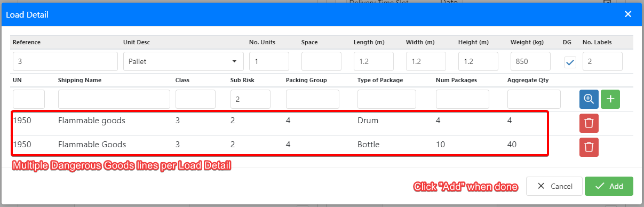644x207 pixels.
Task: Click the Type of Package input field
Action: pos(387,99)
